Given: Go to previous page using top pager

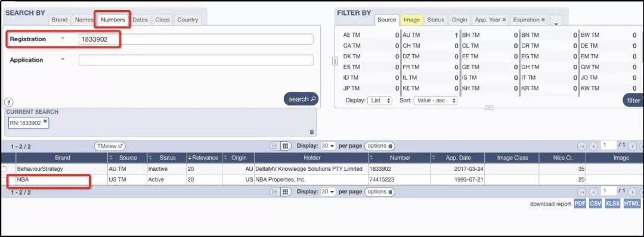Looking at the screenshot, I should (x=593, y=146).
